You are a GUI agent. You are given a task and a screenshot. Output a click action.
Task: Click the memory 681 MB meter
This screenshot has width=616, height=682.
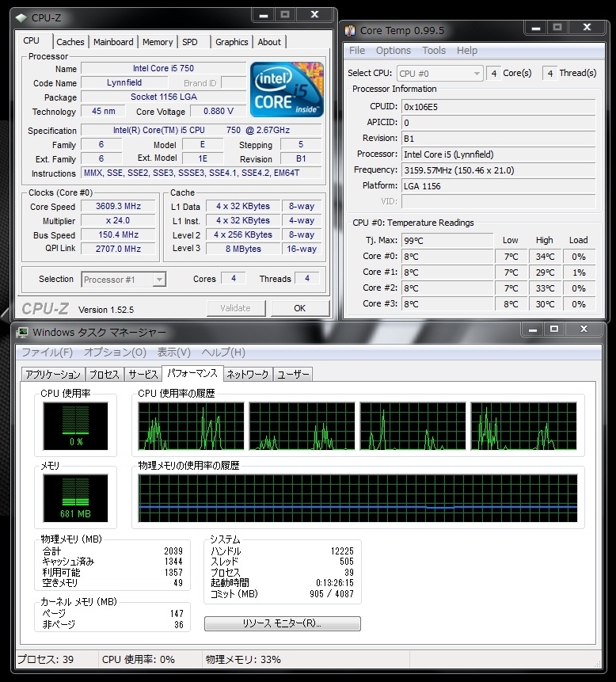(x=75, y=498)
